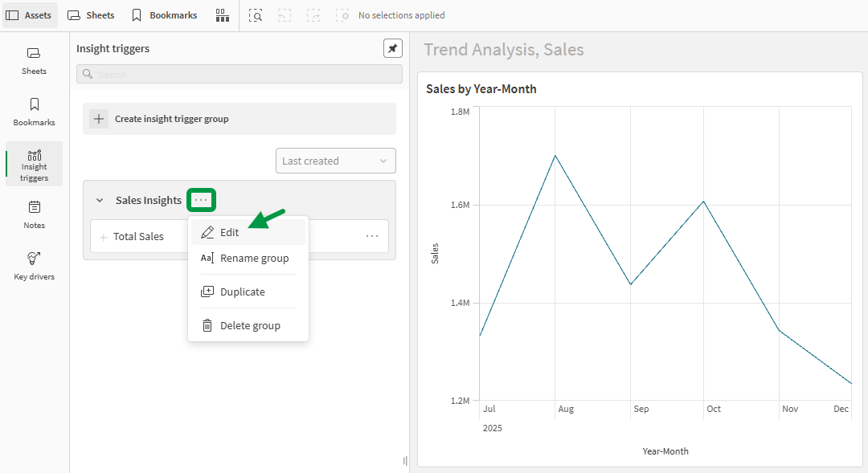Image resolution: width=868 pixels, height=473 pixels.
Task: Choose Rename group in the menu
Action: [254, 258]
